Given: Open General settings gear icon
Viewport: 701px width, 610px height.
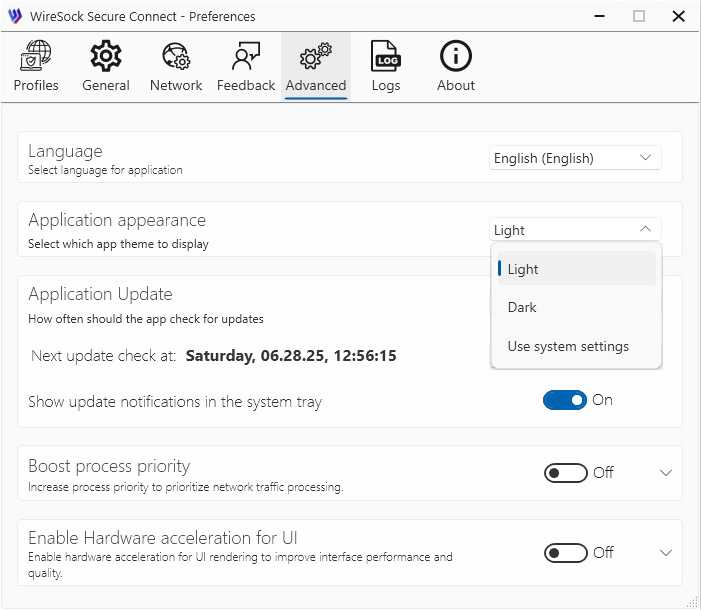Looking at the screenshot, I should [x=106, y=55].
